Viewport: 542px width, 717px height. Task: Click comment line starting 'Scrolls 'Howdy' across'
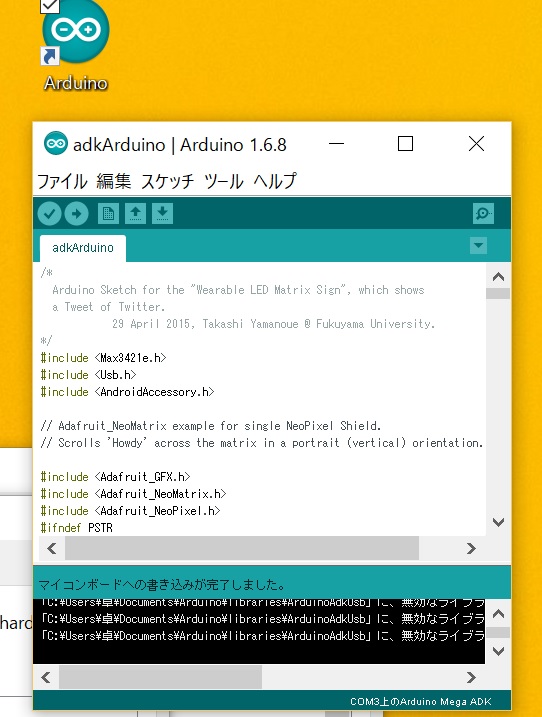[x=262, y=443]
